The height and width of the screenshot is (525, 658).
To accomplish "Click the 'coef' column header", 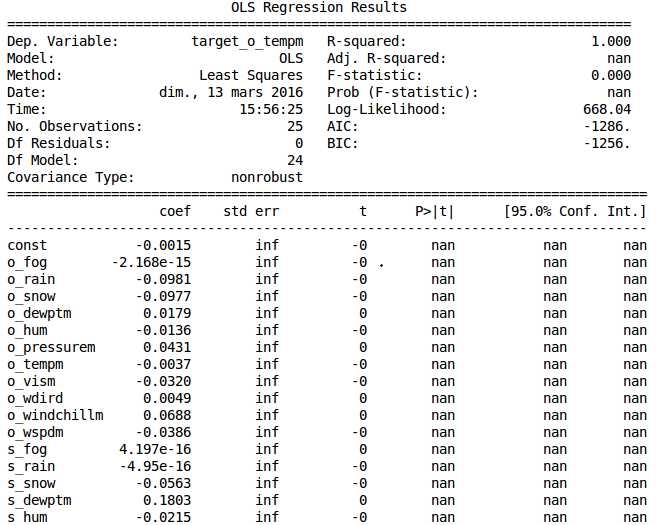I will [175, 212].
